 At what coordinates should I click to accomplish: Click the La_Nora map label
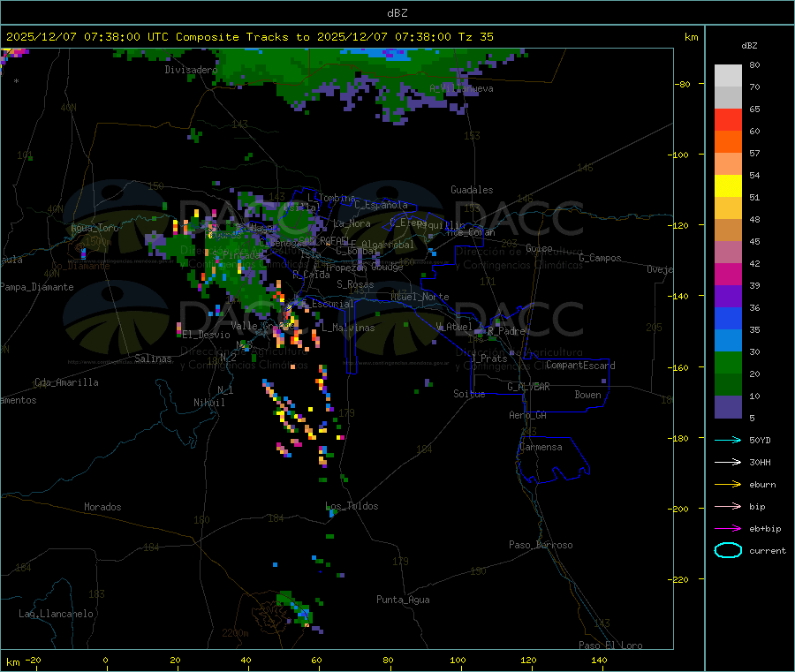pos(352,223)
